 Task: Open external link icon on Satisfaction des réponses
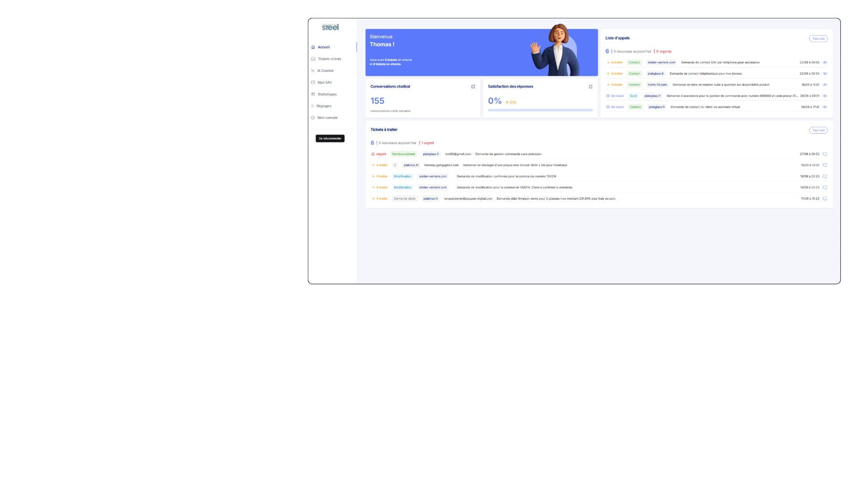[590, 86]
